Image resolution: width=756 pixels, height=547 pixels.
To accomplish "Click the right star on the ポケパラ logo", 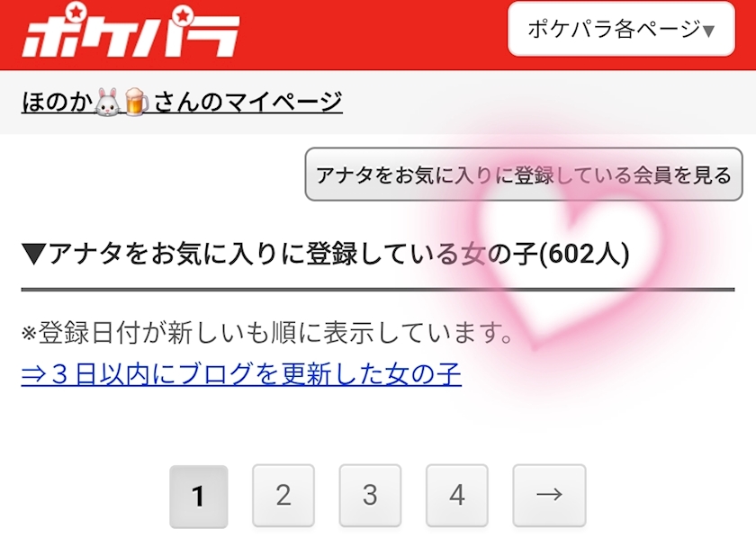I will pyautogui.click(x=182, y=15).
